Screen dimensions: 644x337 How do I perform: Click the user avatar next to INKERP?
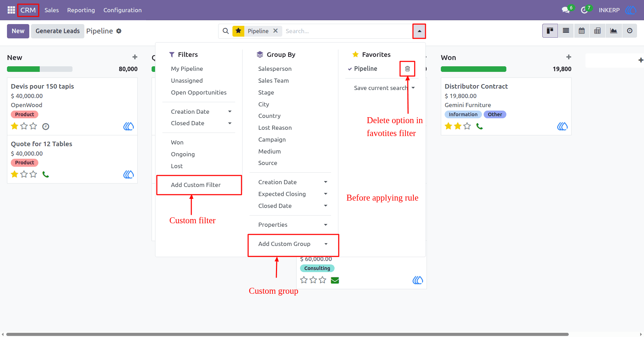pyautogui.click(x=631, y=10)
